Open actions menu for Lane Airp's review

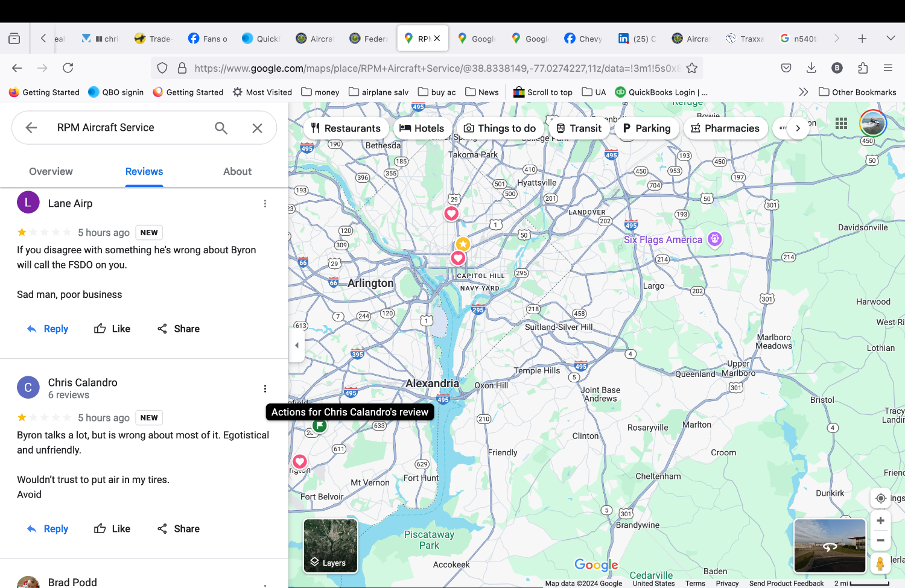[x=265, y=204]
